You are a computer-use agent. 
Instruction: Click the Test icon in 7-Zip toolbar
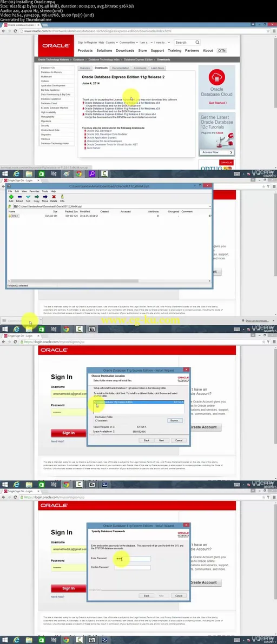pos(28,197)
